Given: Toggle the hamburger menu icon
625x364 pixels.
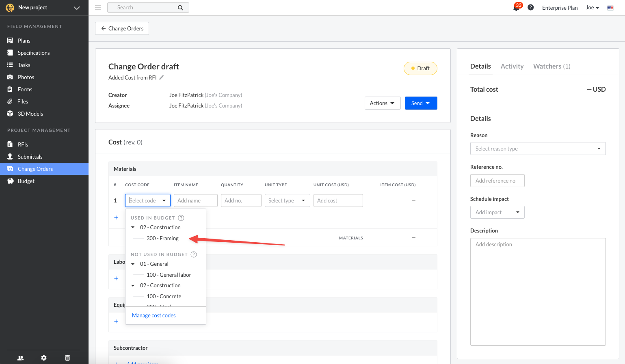Looking at the screenshot, I should point(98,8).
